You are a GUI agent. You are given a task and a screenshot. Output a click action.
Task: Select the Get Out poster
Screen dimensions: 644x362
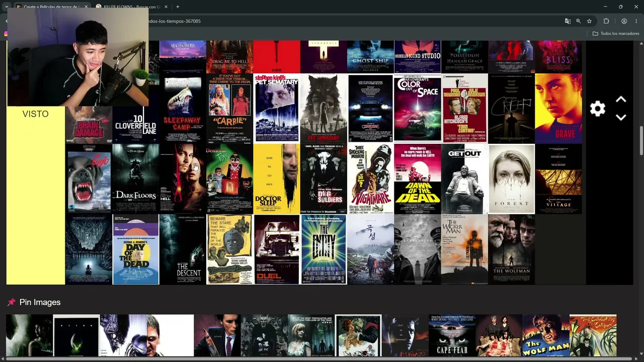pos(464,179)
